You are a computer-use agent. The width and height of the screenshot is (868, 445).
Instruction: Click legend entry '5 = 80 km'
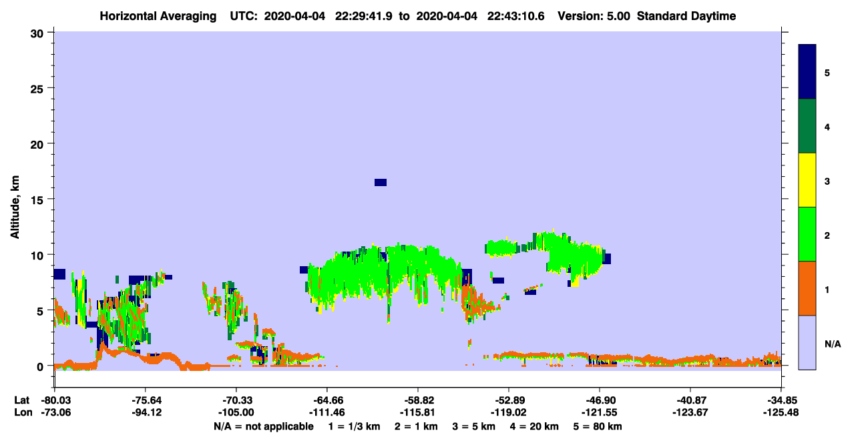[598, 426]
